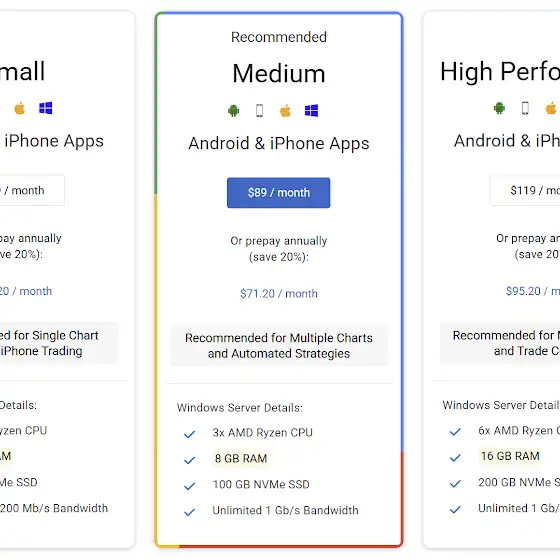The image size is (560, 560).
Task: Click checkmark beside 8 GB RAM
Action: 190,460
